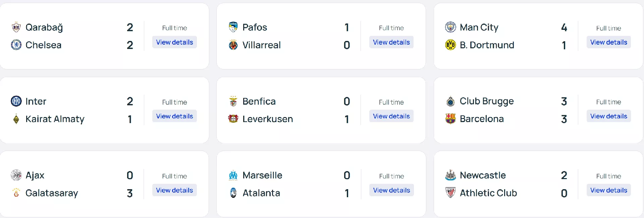Click the Marseille club crest

pyautogui.click(x=233, y=175)
